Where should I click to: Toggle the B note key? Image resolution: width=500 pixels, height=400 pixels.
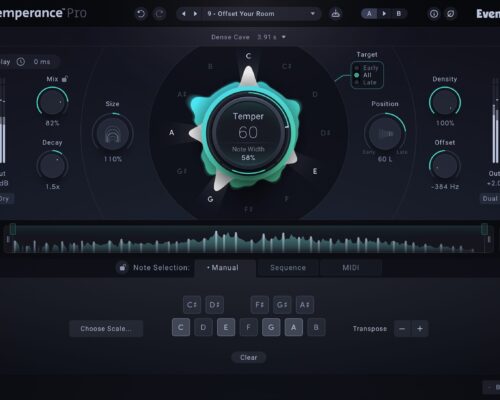pyautogui.click(x=316, y=327)
